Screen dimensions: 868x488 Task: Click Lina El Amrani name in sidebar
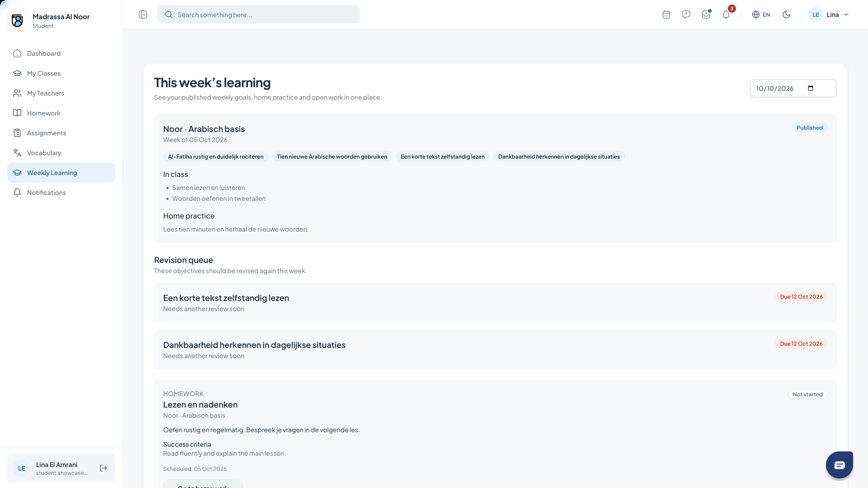[57, 465]
